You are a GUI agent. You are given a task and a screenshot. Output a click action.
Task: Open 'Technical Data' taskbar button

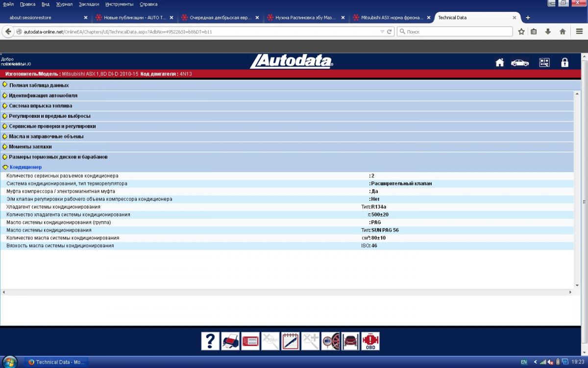pyautogui.click(x=56, y=362)
